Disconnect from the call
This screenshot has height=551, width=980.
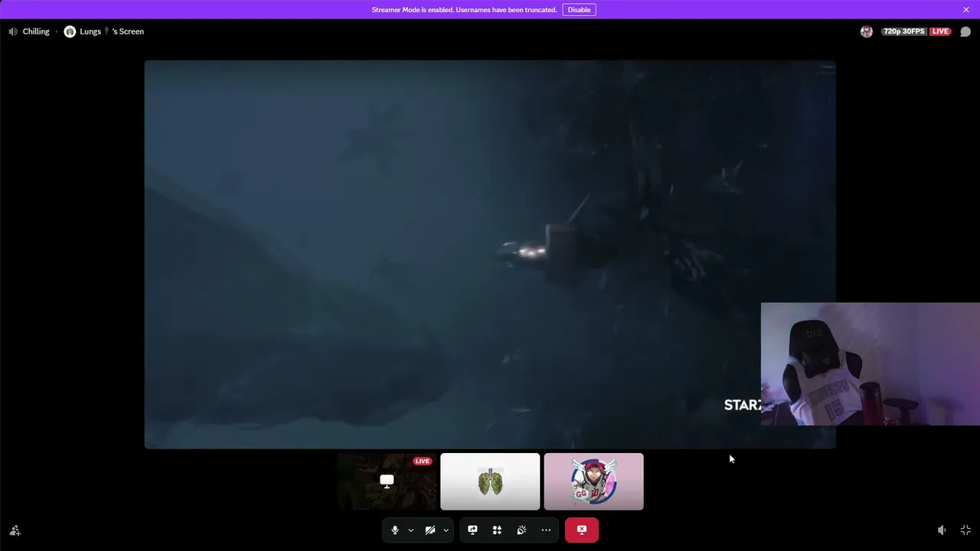click(x=582, y=530)
